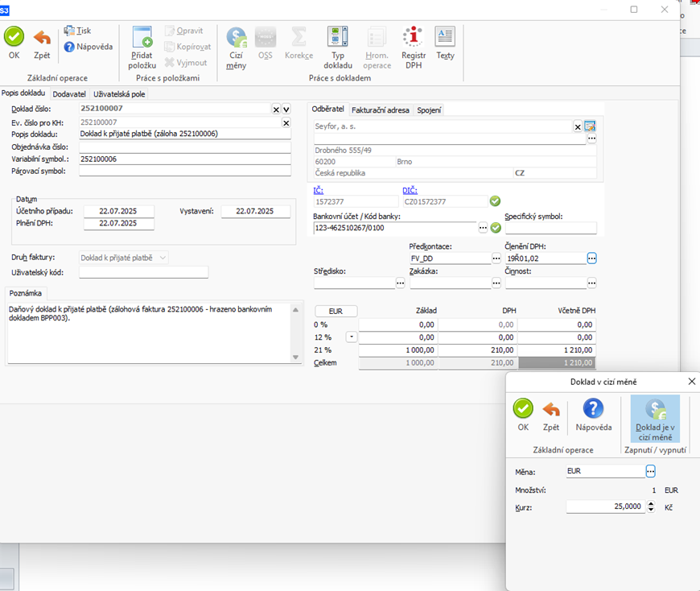700x591 pixels.
Task: Open Nápověda help in currency dialog
Action: (593, 415)
